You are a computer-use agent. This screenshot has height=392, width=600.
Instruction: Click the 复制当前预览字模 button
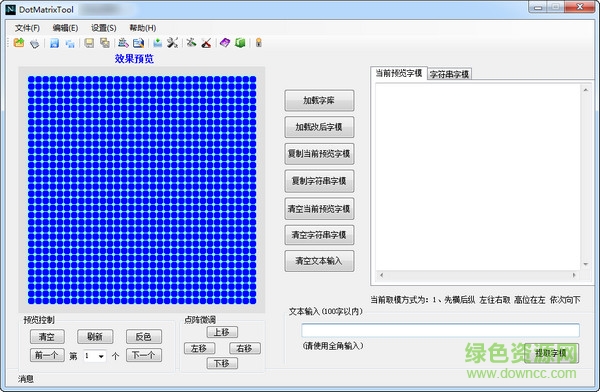click(319, 154)
